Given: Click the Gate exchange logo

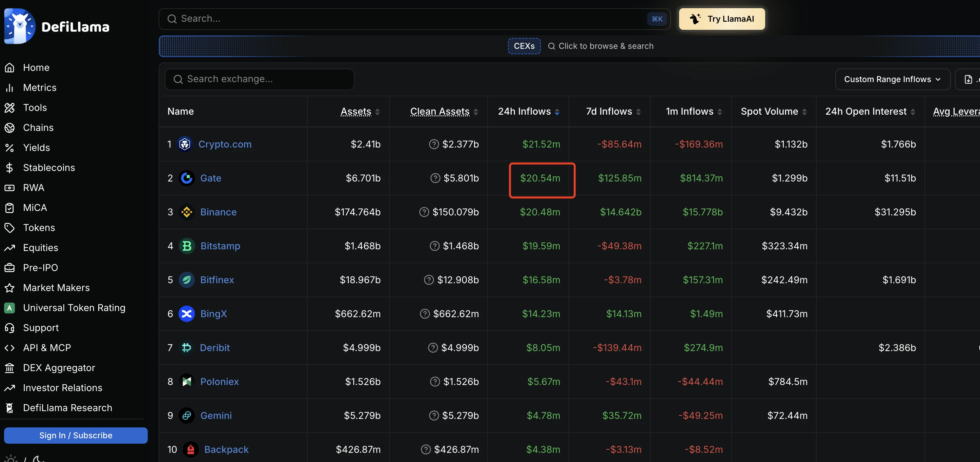Looking at the screenshot, I should (187, 178).
